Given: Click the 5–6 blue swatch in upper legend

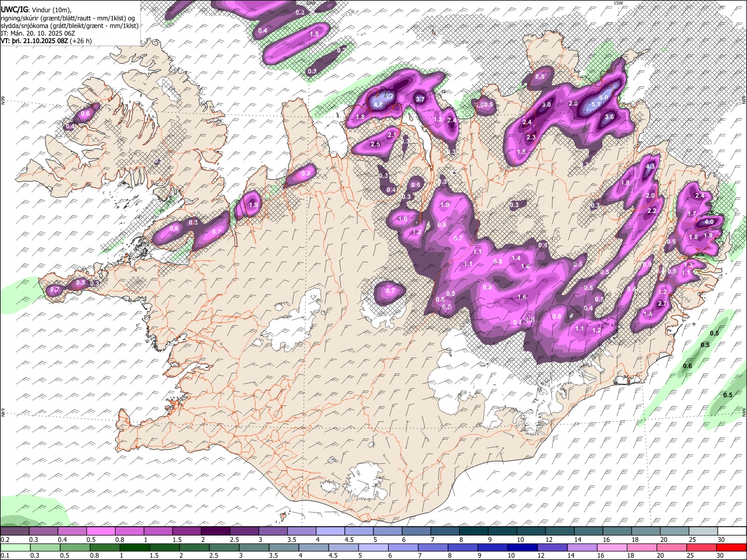Looking at the screenshot, I should click(x=387, y=531).
